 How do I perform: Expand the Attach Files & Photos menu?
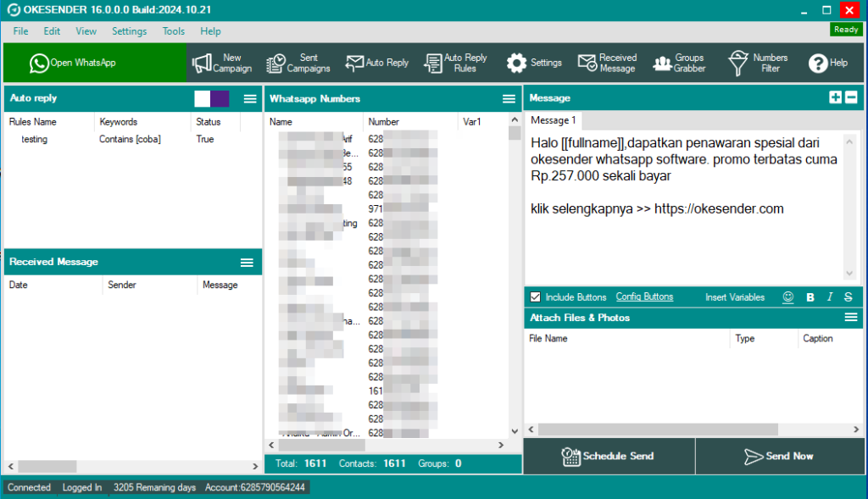[851, 318]
